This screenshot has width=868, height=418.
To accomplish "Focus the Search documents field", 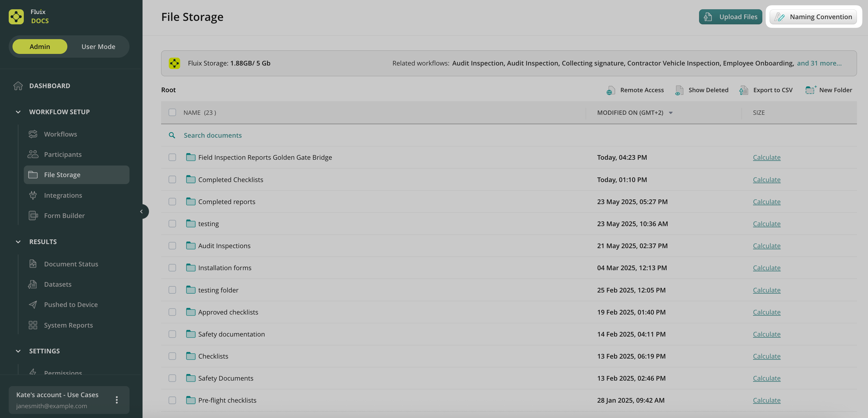I will coord(213,135).
